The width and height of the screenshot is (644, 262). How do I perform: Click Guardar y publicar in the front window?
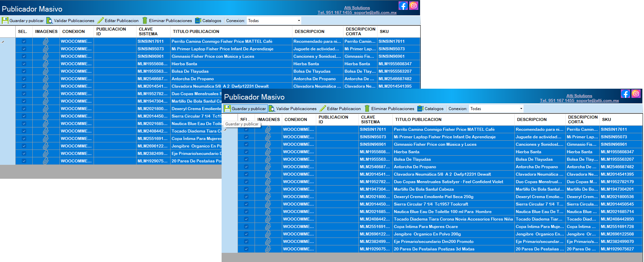coord(245,109)
